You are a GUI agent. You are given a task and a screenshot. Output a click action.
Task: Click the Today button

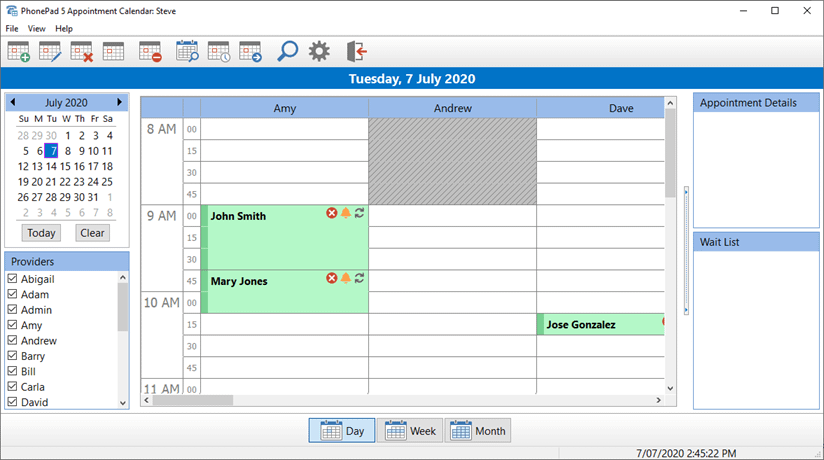41,232
